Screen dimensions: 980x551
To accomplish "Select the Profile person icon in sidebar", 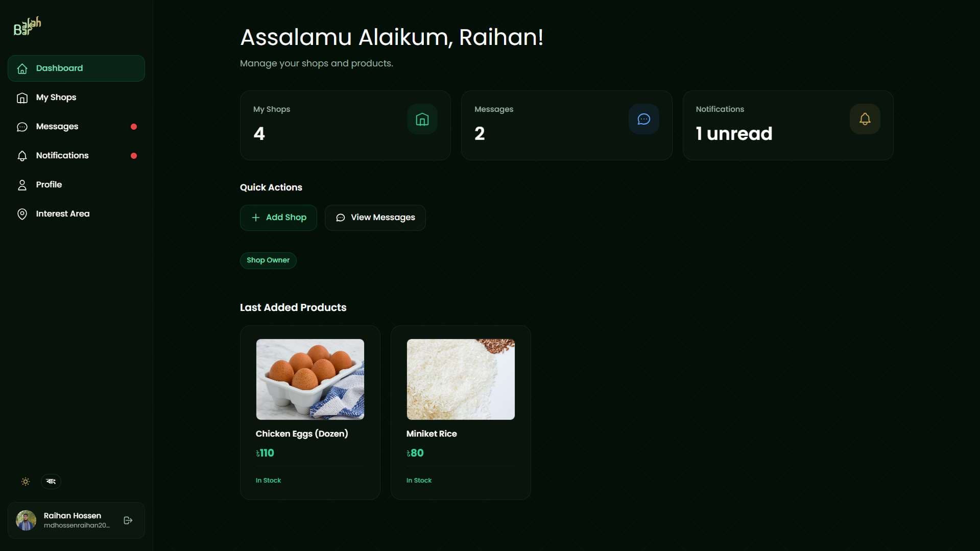I will click(x=22, y=185).
